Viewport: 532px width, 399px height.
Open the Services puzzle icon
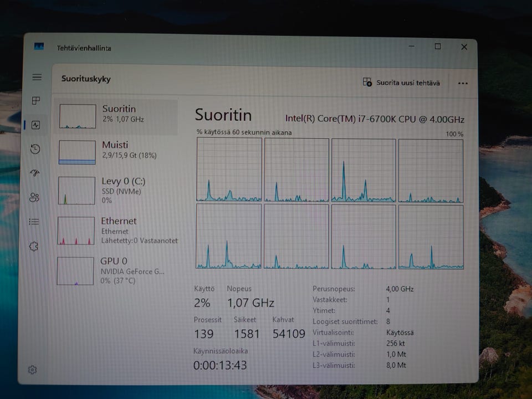(34, 246)
